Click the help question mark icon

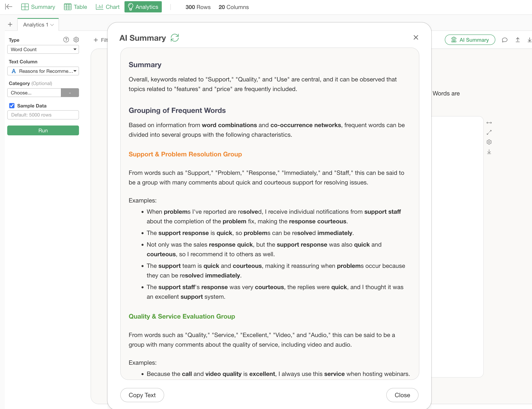tap(66, 40)
